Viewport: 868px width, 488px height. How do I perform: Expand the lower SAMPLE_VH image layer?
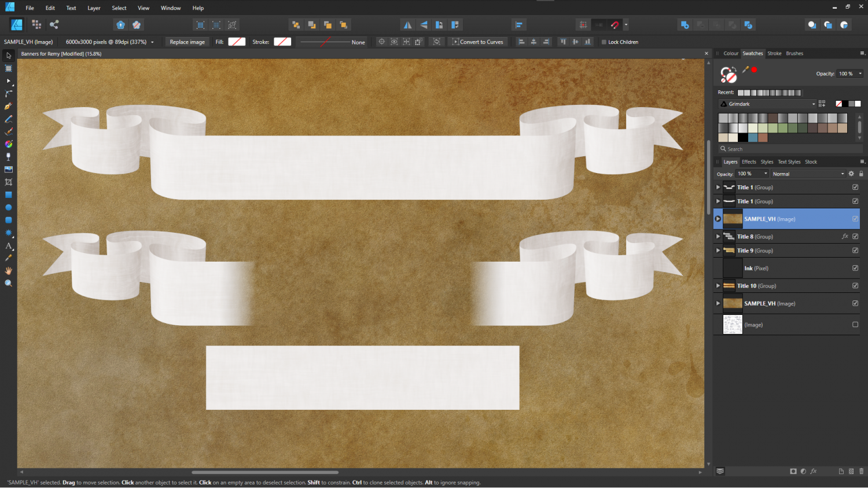tap(718, 303)
